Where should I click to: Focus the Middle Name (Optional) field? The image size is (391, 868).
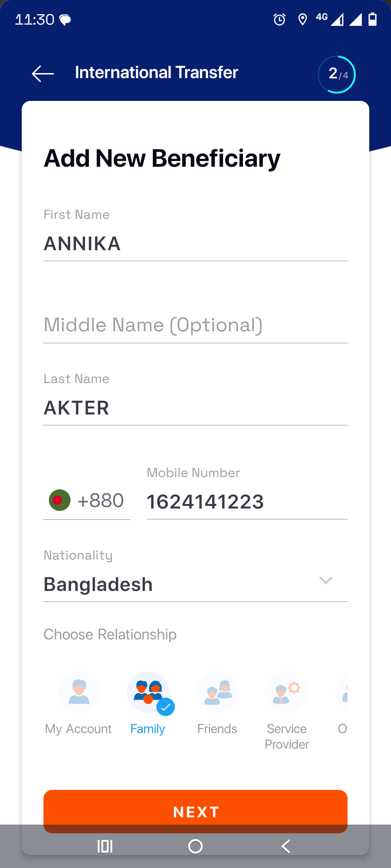(195, 325)
